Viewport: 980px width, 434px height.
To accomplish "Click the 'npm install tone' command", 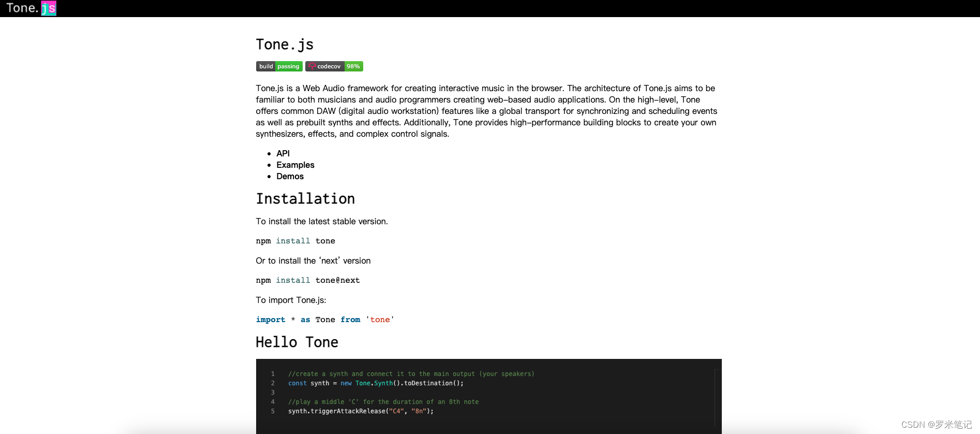I will [x=295, y=241].
